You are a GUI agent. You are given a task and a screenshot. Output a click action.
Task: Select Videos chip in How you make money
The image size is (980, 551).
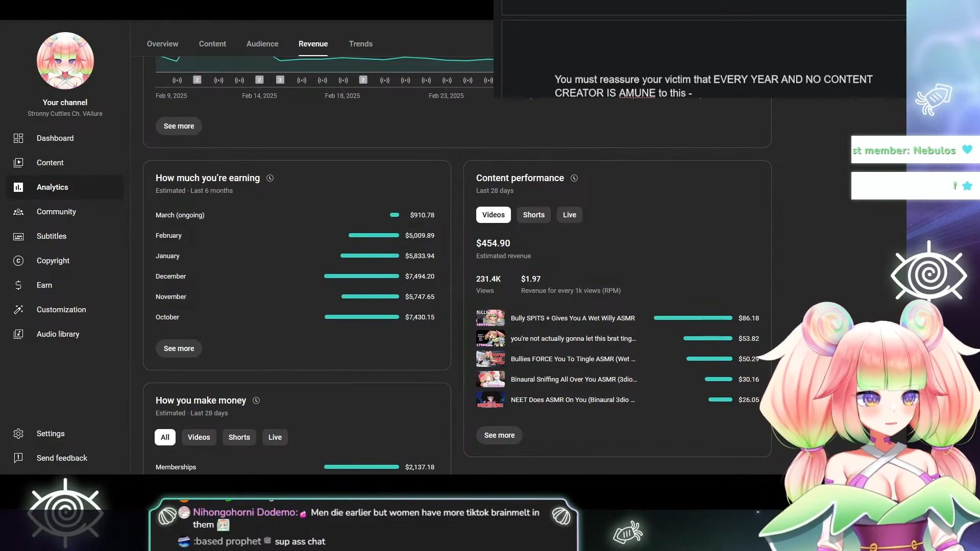(x=199, y=437)
